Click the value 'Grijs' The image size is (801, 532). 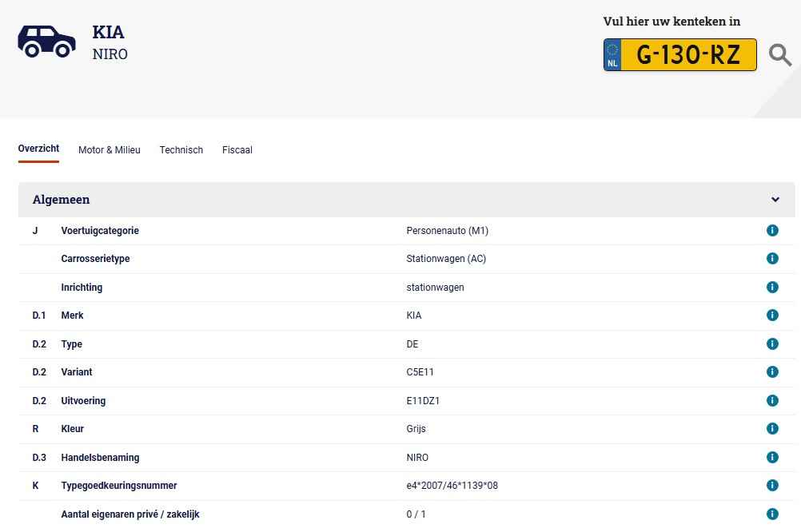pyautogui.click(x=416, y=429)
